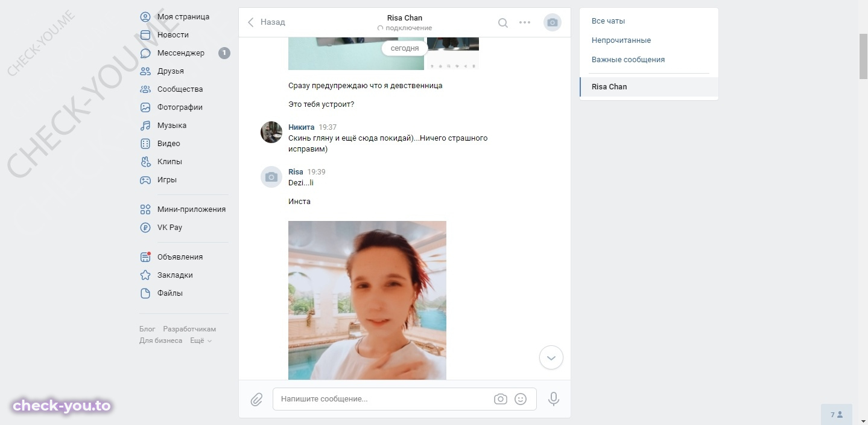Open Закладки star bookmark icon
868x425 pixels.
coord(145,275)
